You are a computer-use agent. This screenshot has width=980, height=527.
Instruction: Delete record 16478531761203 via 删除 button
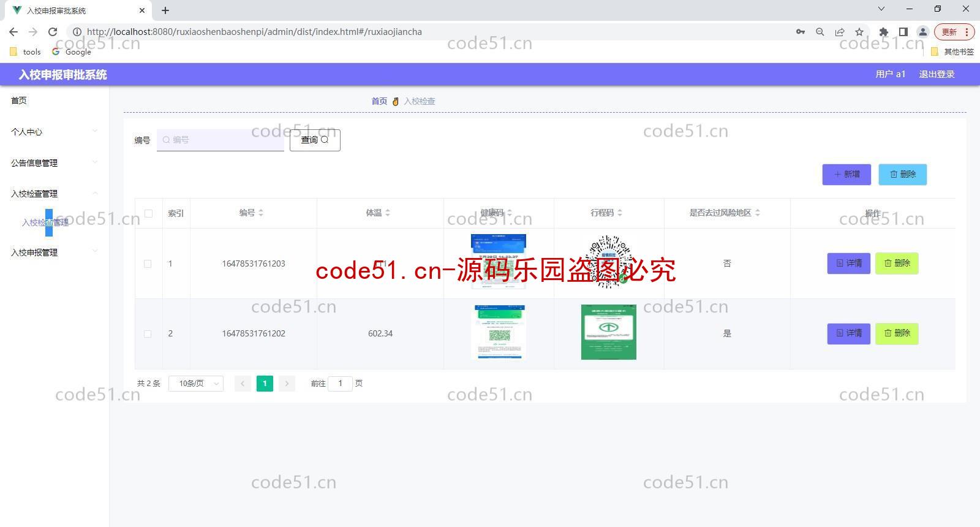point(897,263)
